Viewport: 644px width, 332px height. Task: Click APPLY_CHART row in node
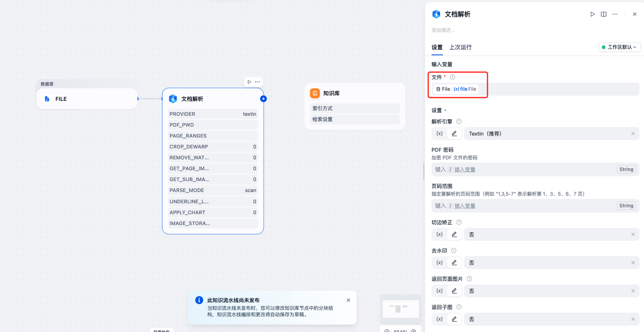pos(213,213)
